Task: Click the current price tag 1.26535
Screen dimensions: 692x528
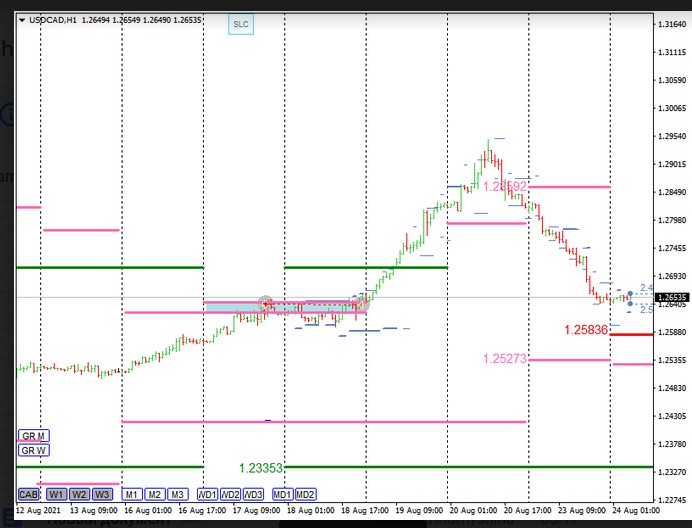Action: (671, 297)
